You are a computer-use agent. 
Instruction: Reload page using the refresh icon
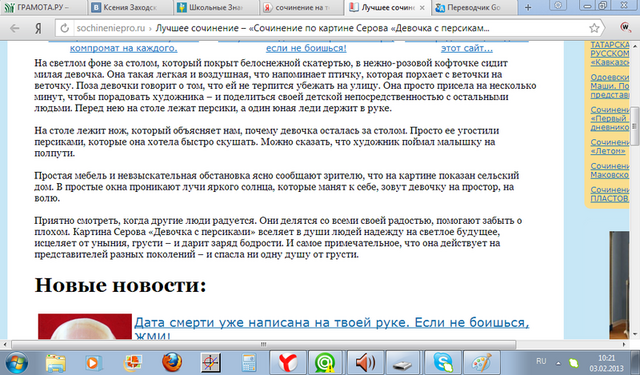click(64, 28)
